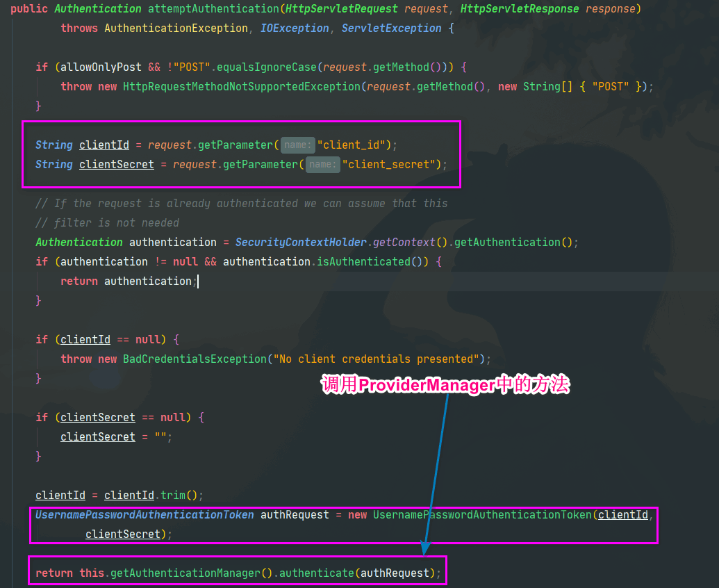Click 'this' keyword in the return statement
The width and height of the screenshot is (719, 588).
pyautogui.click(x=92, y=573)
